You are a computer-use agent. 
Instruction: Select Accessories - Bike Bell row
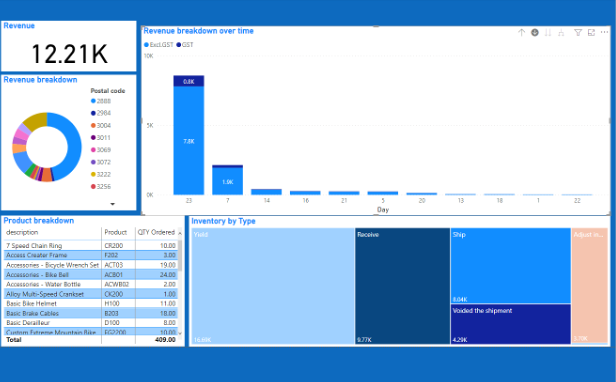pos(90,275)
